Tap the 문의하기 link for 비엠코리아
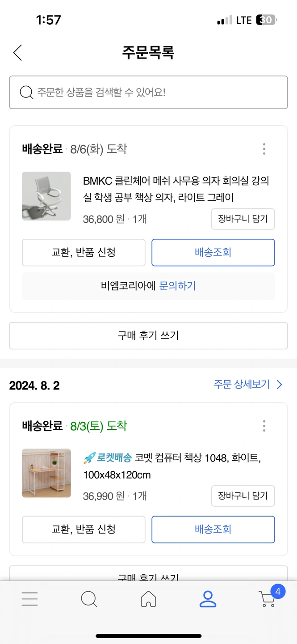This screenshot has width=297, height=644. coord(178,286)
